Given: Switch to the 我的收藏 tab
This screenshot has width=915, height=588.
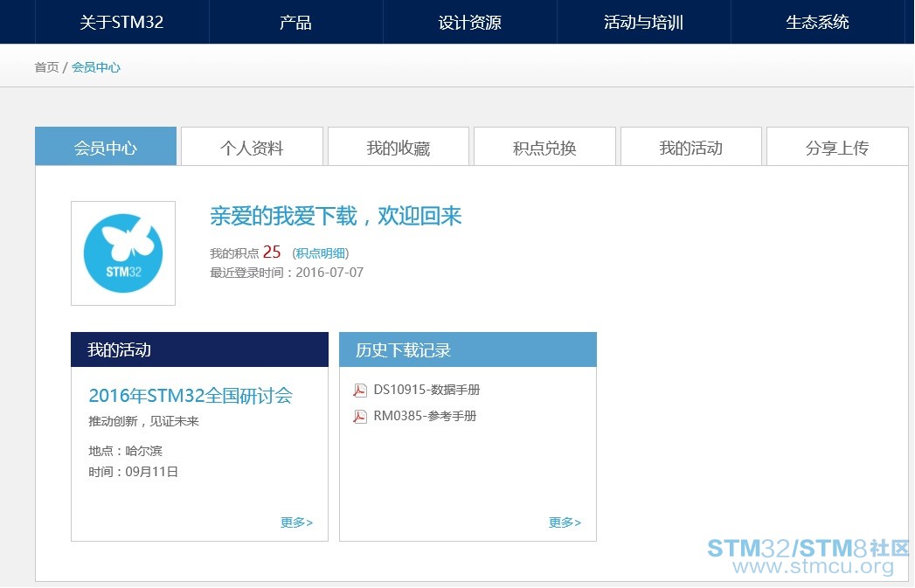Looking at the screenshot, I should coord(398,147).
